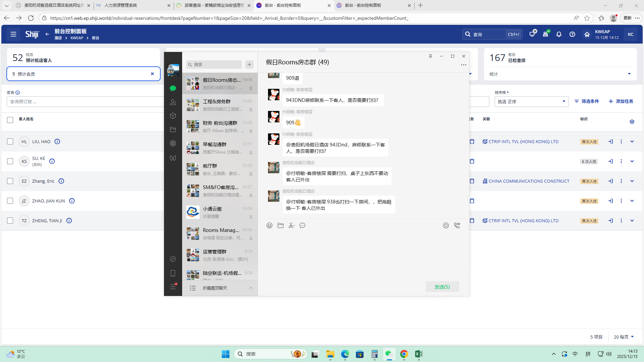This screenshot has width=644, height=362.
Task: Open the Shiji notifications bell icon
Action: pyautogui.click(x=559, y=34)
